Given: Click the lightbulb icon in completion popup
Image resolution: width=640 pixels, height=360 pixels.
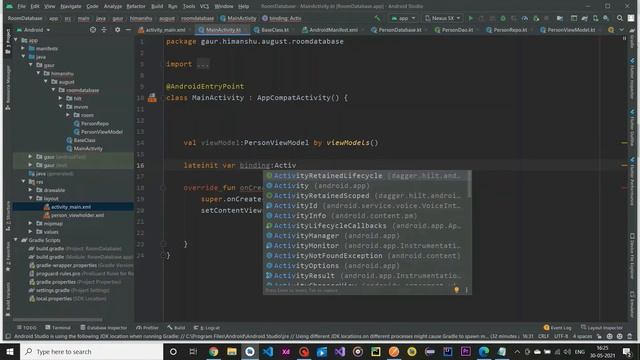Looking at the screenshot, I should coord(456,290).
